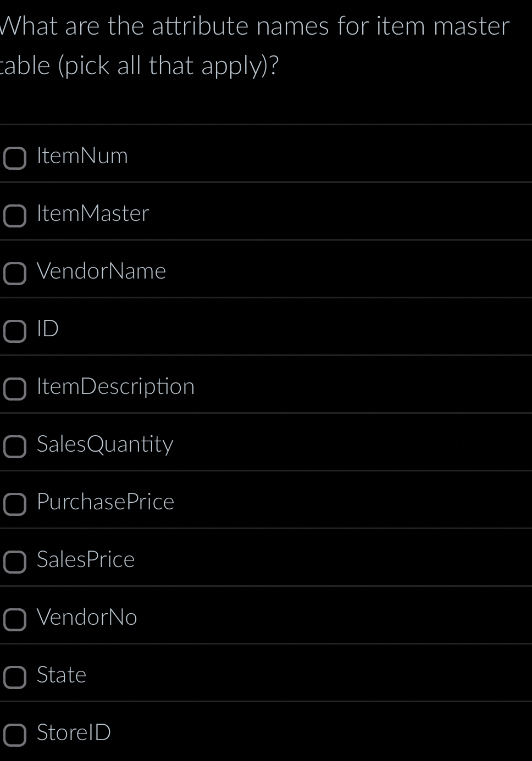Check the ID checkbox
This screenshot has height=761, width=532.
(x=15, y=331)
